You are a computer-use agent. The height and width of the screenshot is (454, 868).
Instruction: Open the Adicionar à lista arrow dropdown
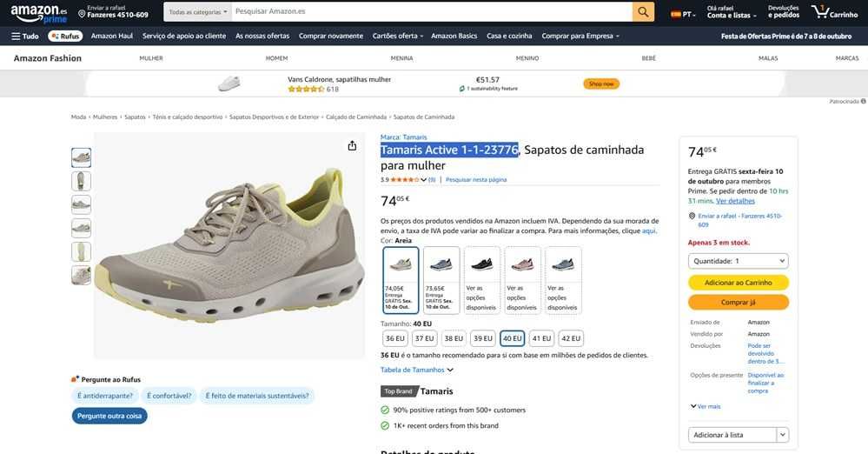tap(783, 435)
